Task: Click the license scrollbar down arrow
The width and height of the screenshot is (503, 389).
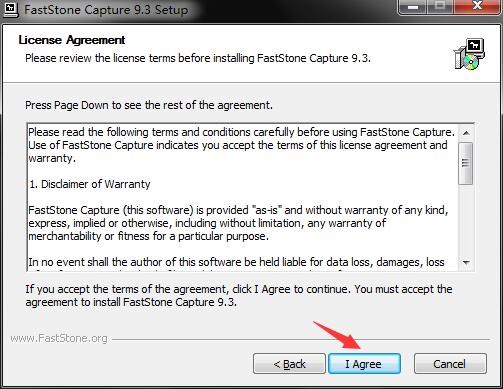Action: tap(466, 262)
